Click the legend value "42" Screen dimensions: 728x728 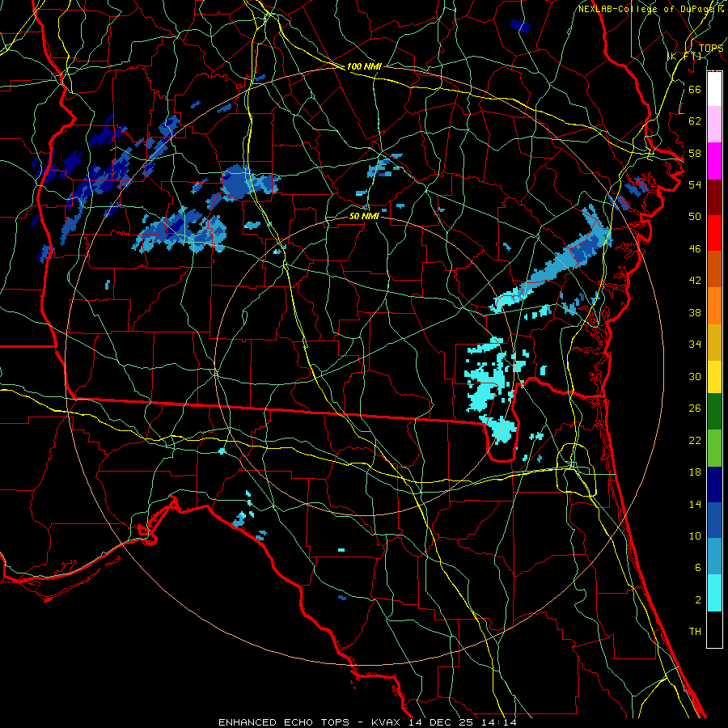tap(695, 281)
